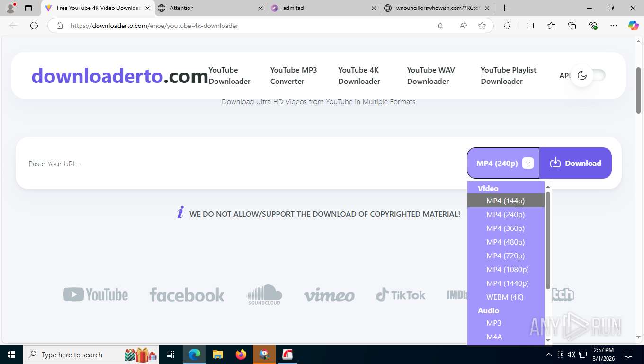644x364 pixels.
Task: Choose MP3 audio format
Action: coord(506,323)
